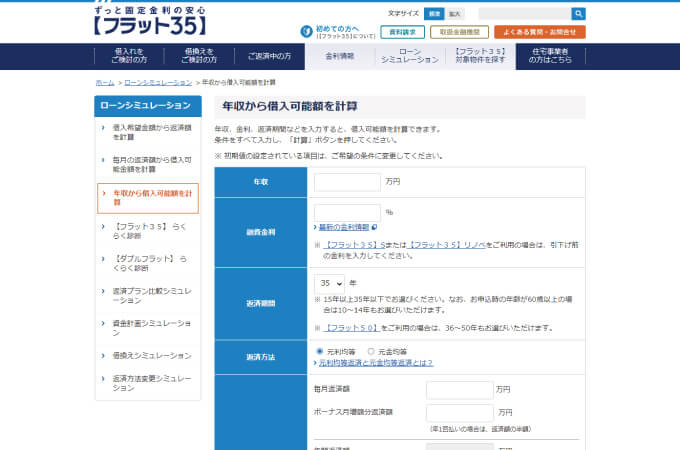Open 住宅事業者の方はこちら nav item
Image resolution: width=680 pixels, height=450 pixels.
[550, 56]
